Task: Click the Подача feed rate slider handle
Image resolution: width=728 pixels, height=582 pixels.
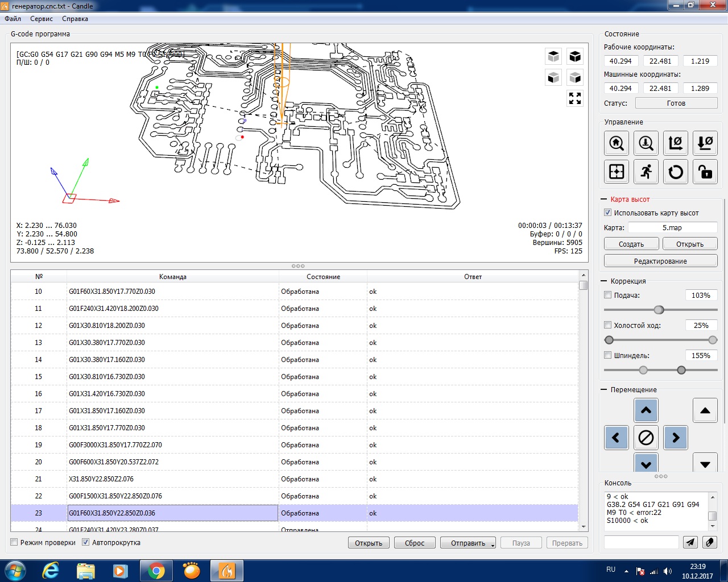Action: tap(659, 310)
